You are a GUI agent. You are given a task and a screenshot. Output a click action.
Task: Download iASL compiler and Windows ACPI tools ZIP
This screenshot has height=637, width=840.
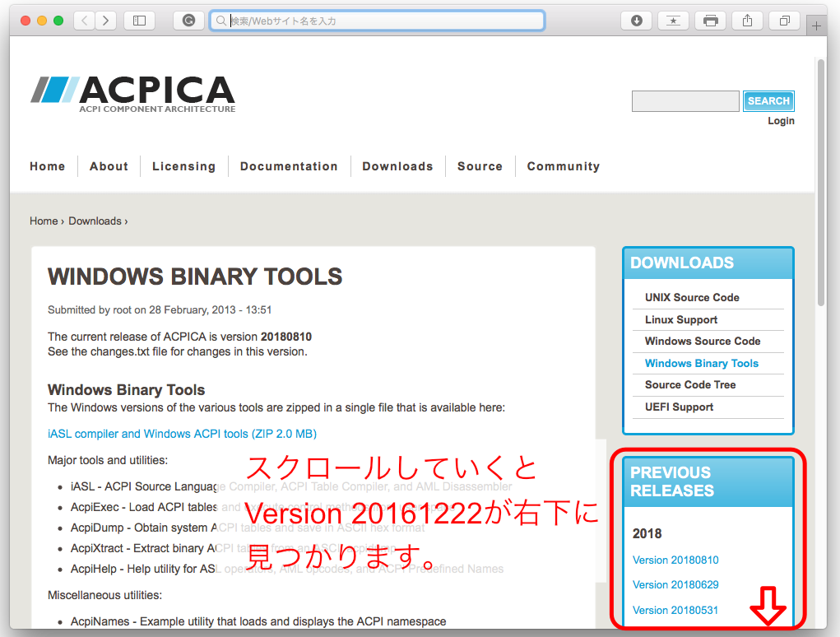point(182,434)
